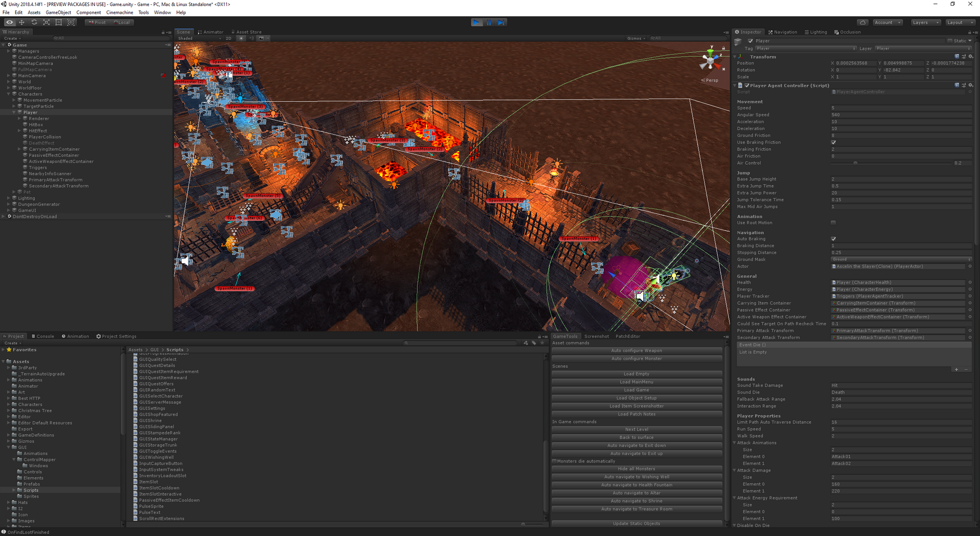Enter Play mode
The width and height of the screenshot is (980, 536).
[x=477, y=22]
